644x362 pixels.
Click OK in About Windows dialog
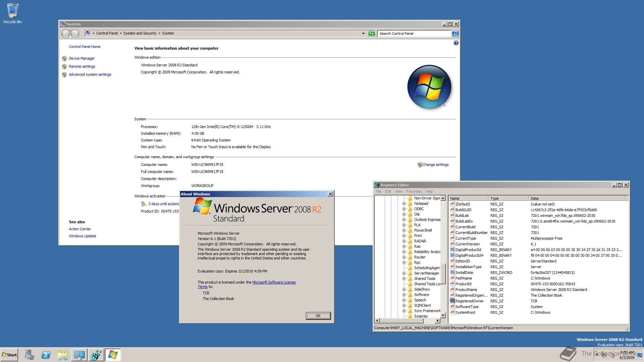click(x=318, y=316)
